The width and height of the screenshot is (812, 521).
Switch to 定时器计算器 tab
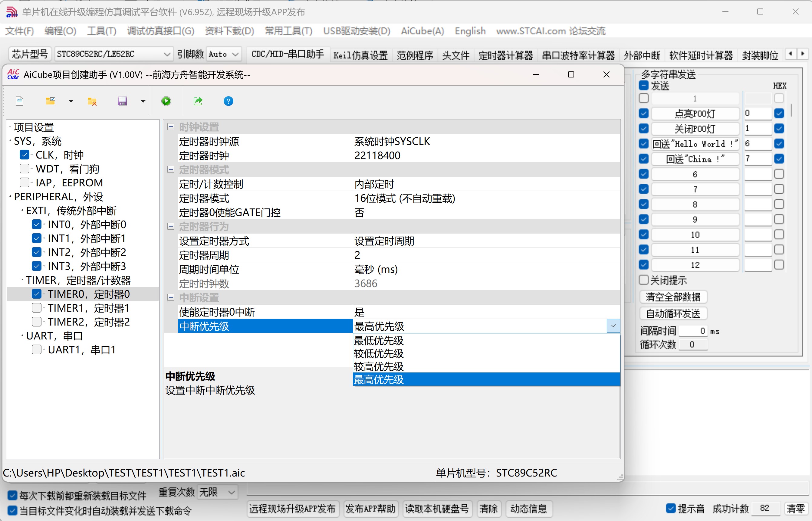pos(505,55)
